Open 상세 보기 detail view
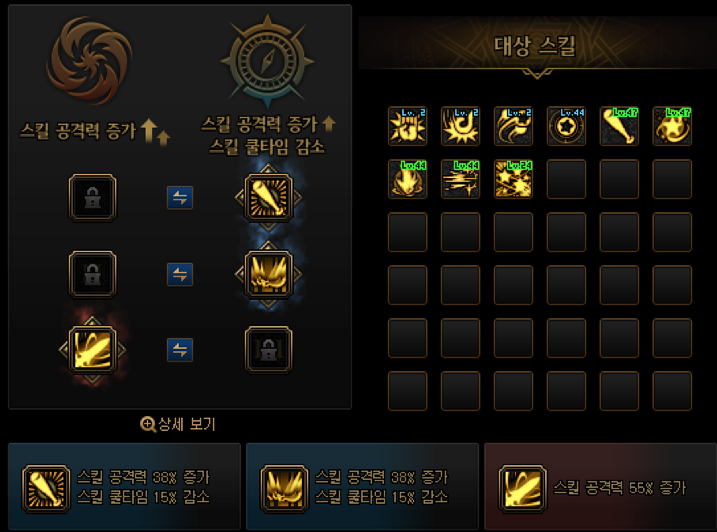 178,424
